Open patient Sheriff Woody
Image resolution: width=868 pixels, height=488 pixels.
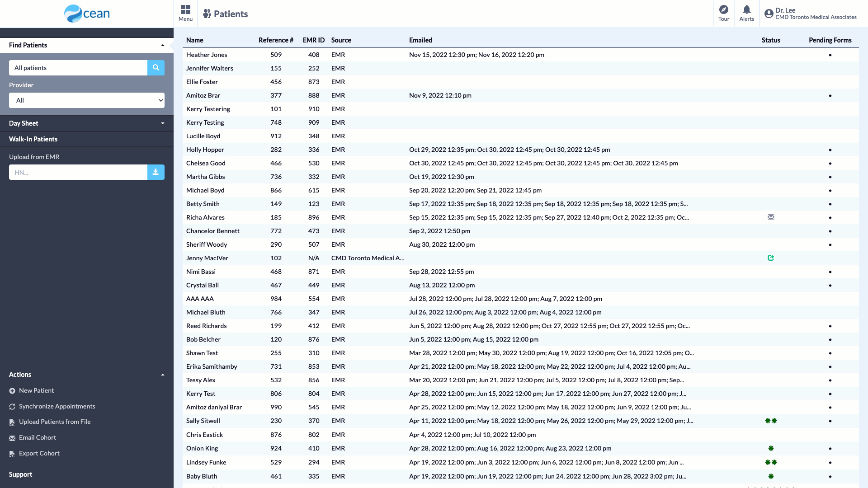tap(207, 244)
